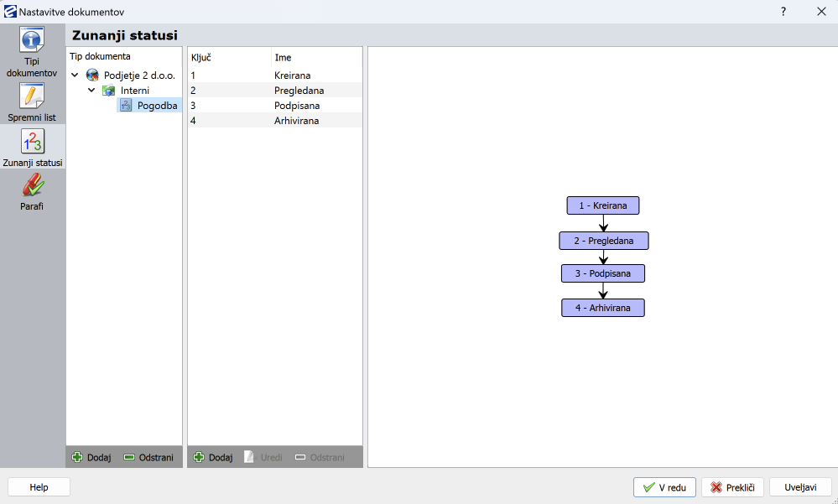The height and width of the screenshot is (504, 838).
Task: Remove document type with Odstrani
Action: tap(148, 458)
